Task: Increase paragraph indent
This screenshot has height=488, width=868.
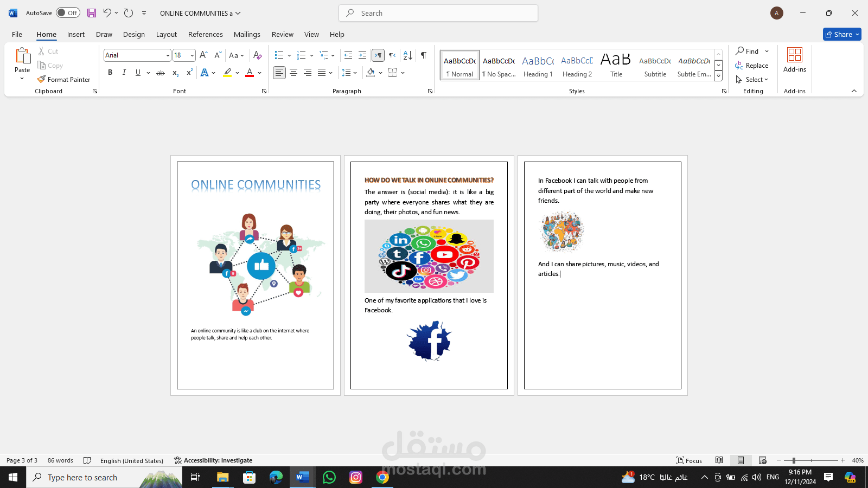Action: (x=362, y=55)
